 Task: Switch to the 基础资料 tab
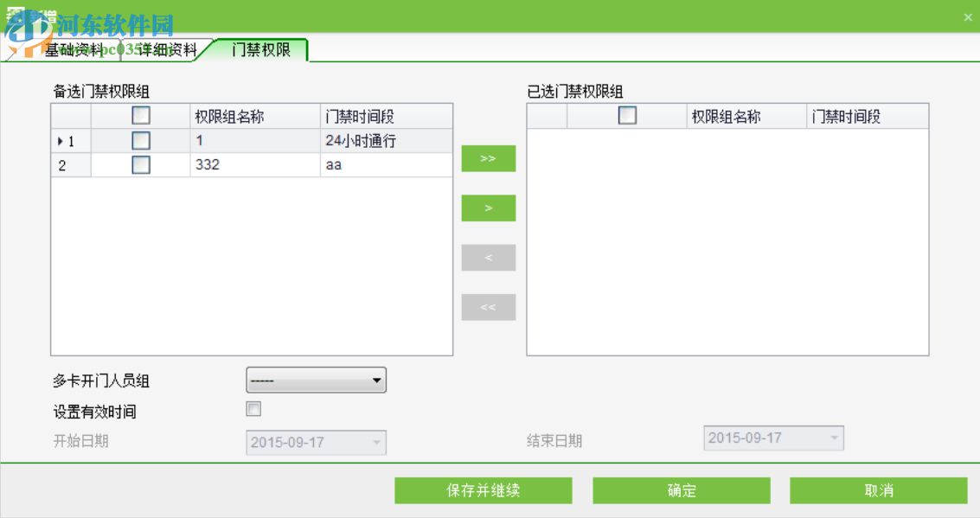click(x=67, y=48)
